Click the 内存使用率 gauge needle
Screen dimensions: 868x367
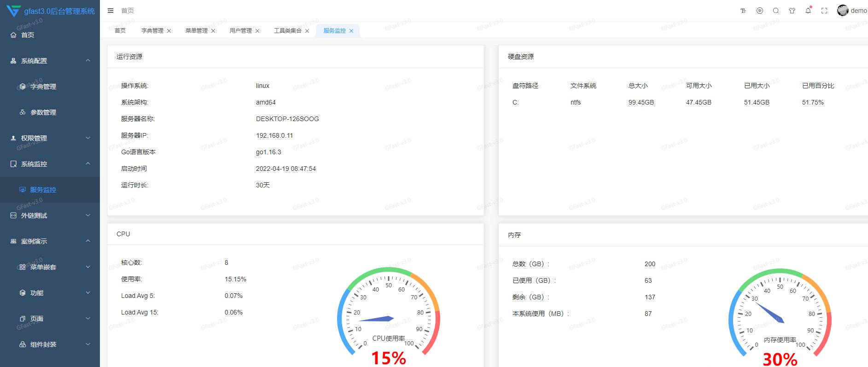click(x=769, y=313)
